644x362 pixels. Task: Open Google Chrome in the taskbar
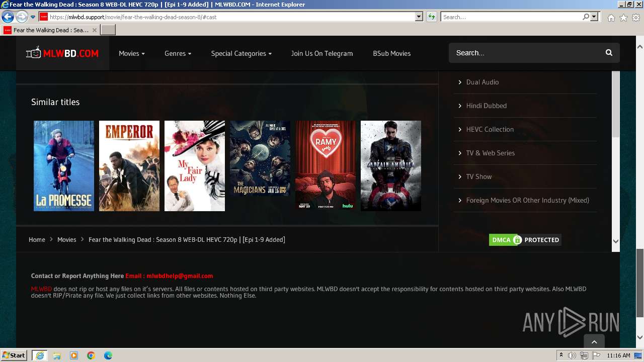pos(91,355)
